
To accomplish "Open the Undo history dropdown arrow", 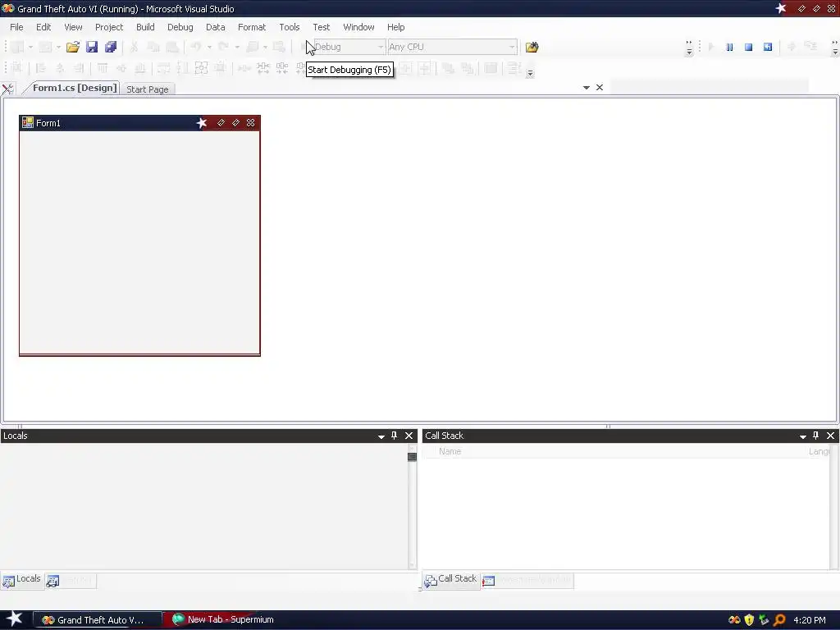I will point(209,47).
